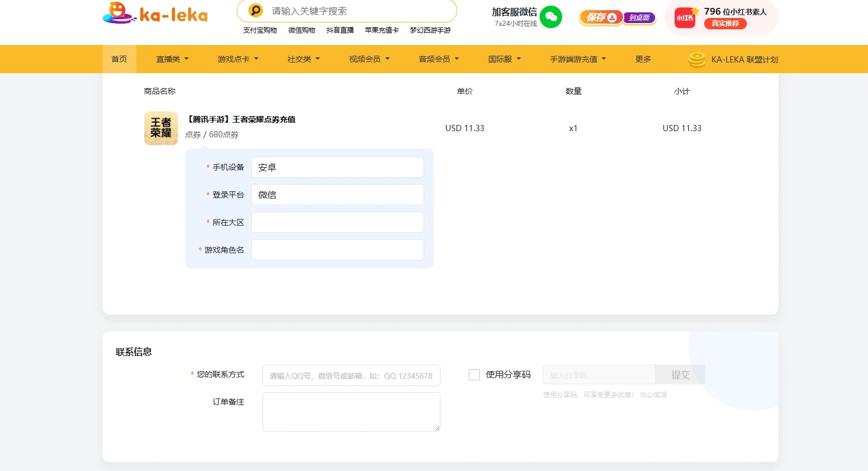Image resolution: width=868 pixels, height=471 pixels.
Task: Click the 订单备注 text area
Action: coord(350,411)
